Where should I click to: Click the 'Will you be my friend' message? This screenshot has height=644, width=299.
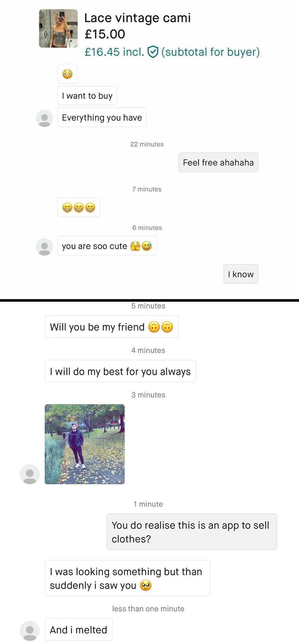click(111, 327)
